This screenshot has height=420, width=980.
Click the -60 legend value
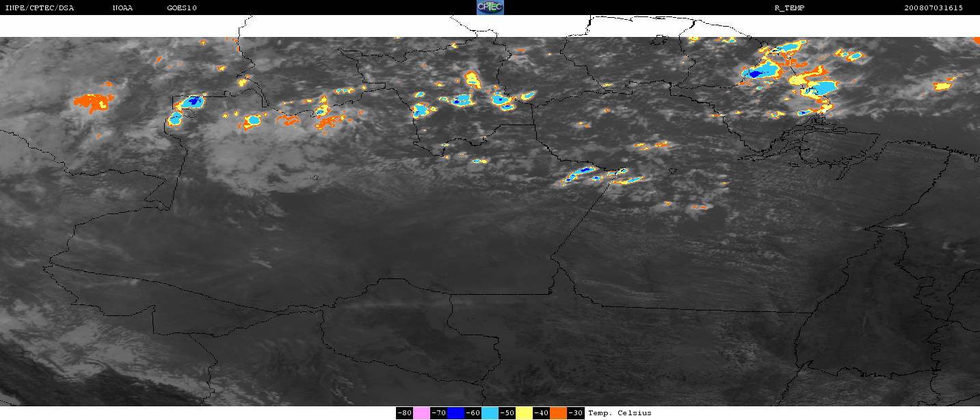pyautogui.click(x=473, y=413)
